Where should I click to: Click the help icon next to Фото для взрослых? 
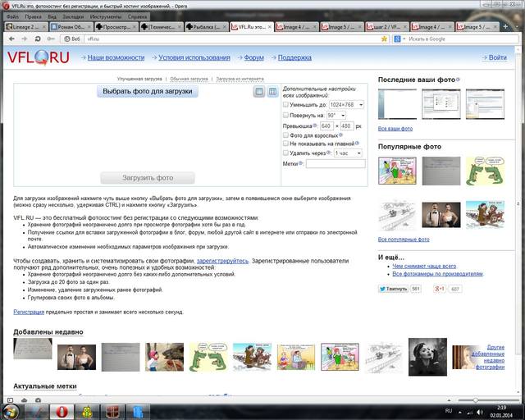pos(340,135)
